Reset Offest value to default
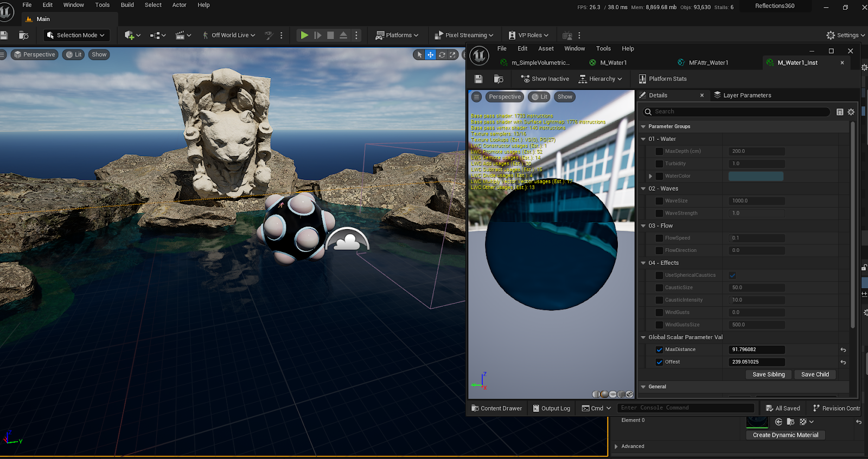The height and width of the screenshot is (459, 868). (x=843, y=363)
